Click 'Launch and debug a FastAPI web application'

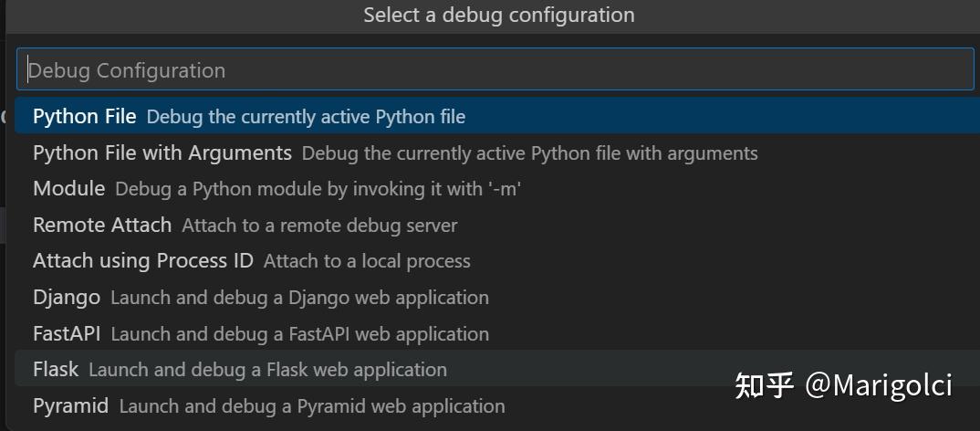pyautogui.click(x=299, y=334)
